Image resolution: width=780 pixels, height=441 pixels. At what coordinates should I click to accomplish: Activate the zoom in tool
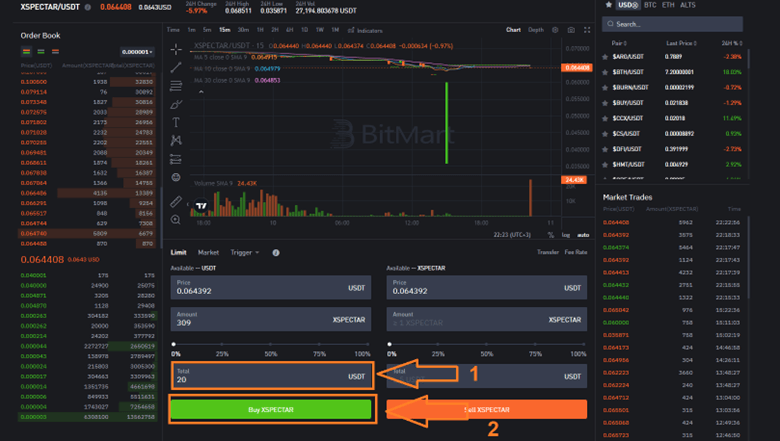pyautogui.click(x=176, y=219)
